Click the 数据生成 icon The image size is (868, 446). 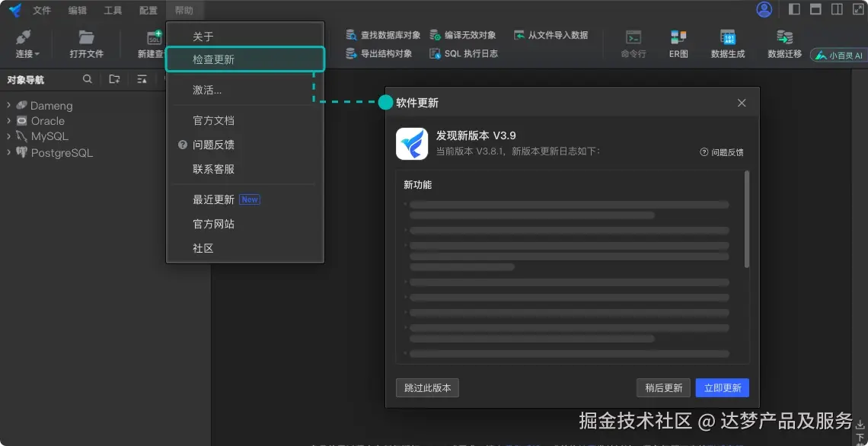(728, 37)
